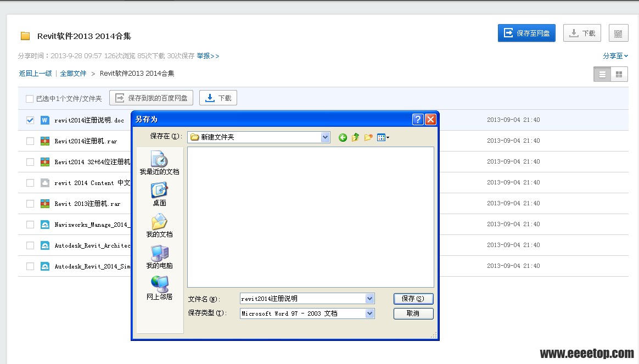Click file name Navisworks_Manage_2014
This screenshot has width=639, height=364.
pos(93,225)
